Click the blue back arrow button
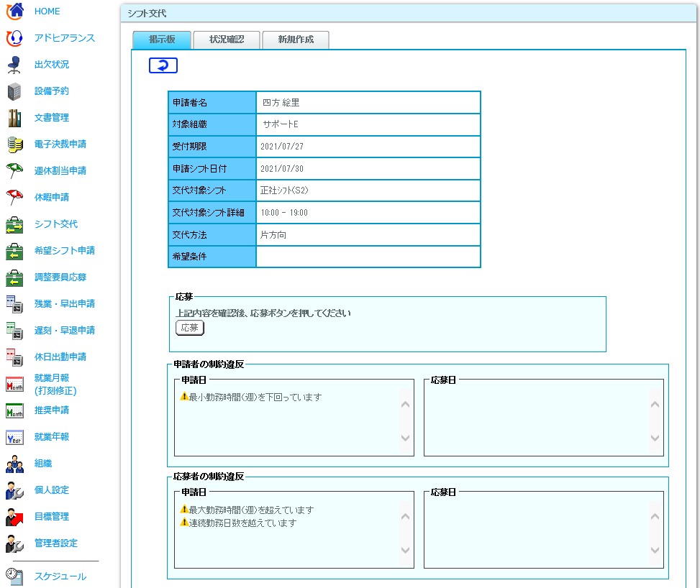 (x=163, y=65)
